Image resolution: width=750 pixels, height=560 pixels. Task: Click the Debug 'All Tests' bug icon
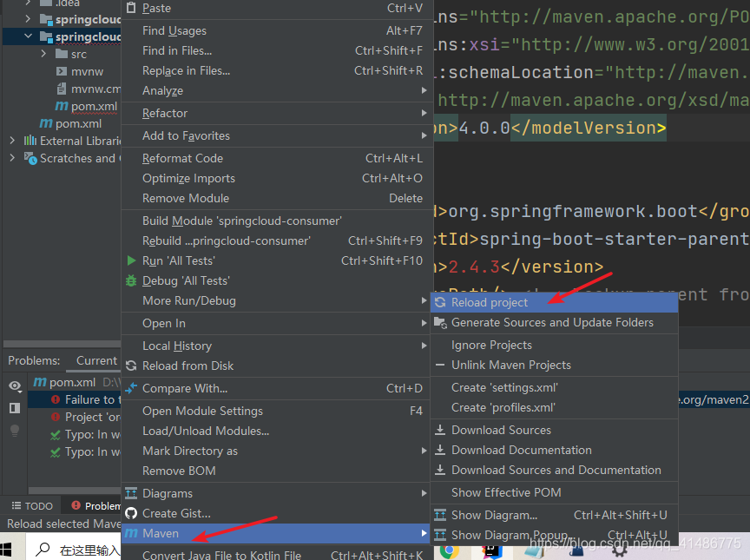[x=131, y=280]
